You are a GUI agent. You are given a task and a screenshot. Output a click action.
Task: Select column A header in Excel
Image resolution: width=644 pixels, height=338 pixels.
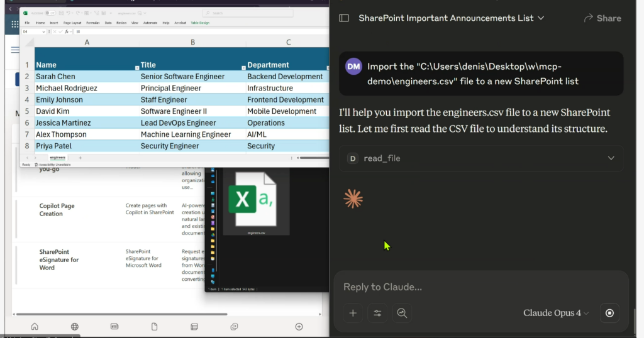(x=87, y=42)
